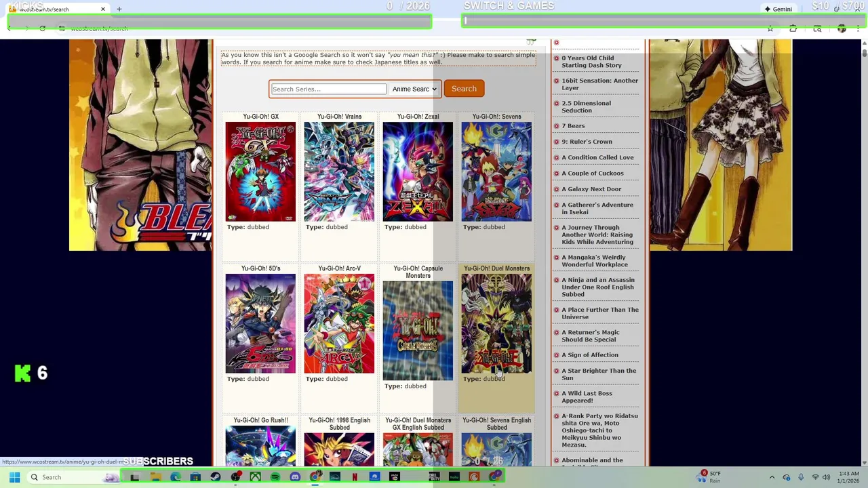Open Hulu from the taskbar
Image resolution: width=868 pixels, height=488 pixels.
(454, 477)
